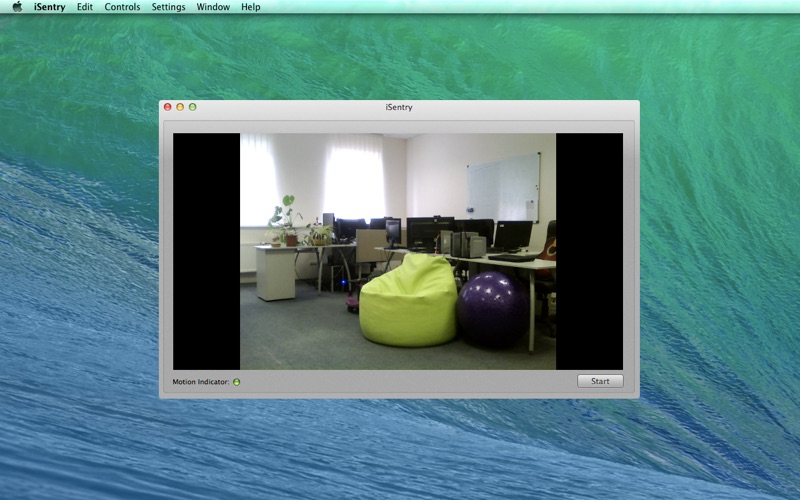The image size is (800, 500).
Task: Click the Motion Indicator label
Action: pos(201,382)
